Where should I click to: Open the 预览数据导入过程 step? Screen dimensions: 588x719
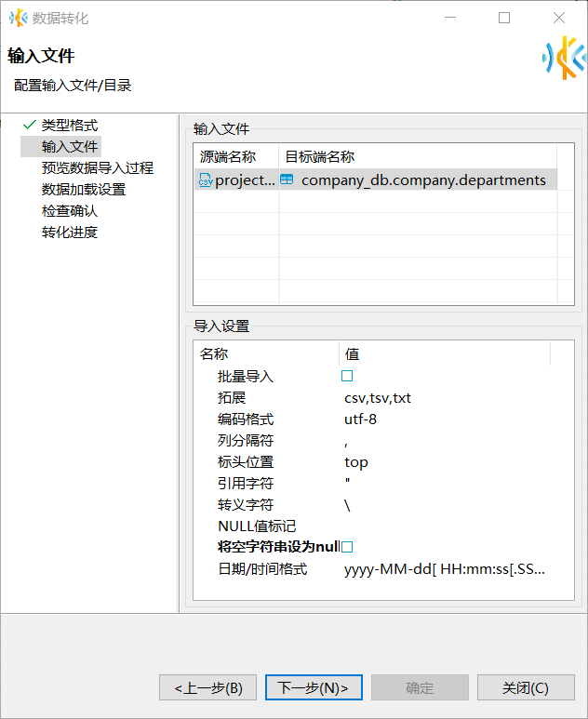coord(98,167)
